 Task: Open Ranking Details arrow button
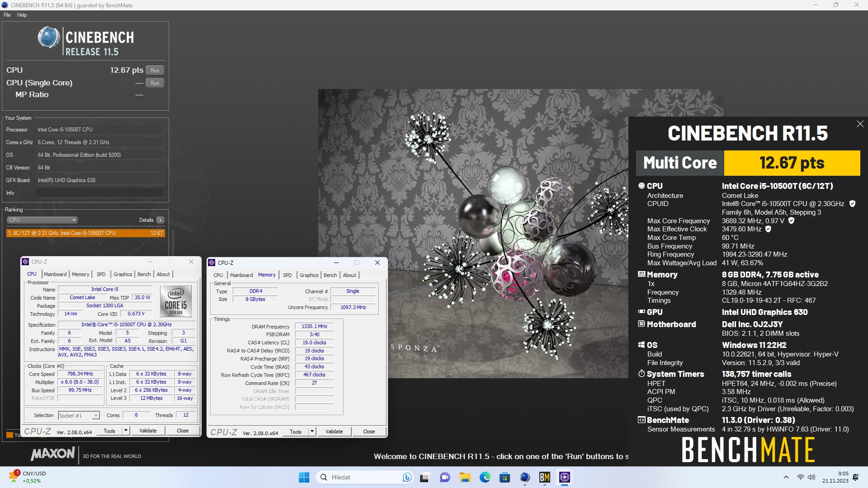160,220
